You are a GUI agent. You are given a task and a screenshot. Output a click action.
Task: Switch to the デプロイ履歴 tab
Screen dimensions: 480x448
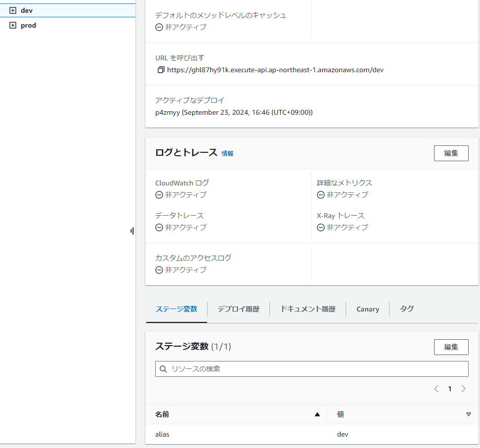click(x=239, y=309)
